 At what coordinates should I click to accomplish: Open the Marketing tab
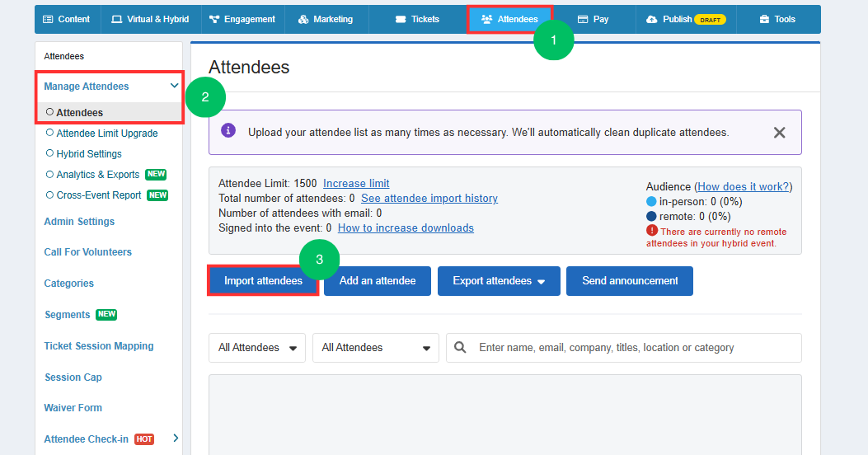(326, 20)
